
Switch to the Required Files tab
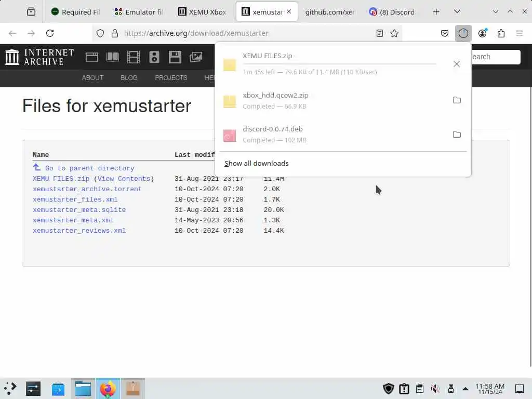point(75,12)
